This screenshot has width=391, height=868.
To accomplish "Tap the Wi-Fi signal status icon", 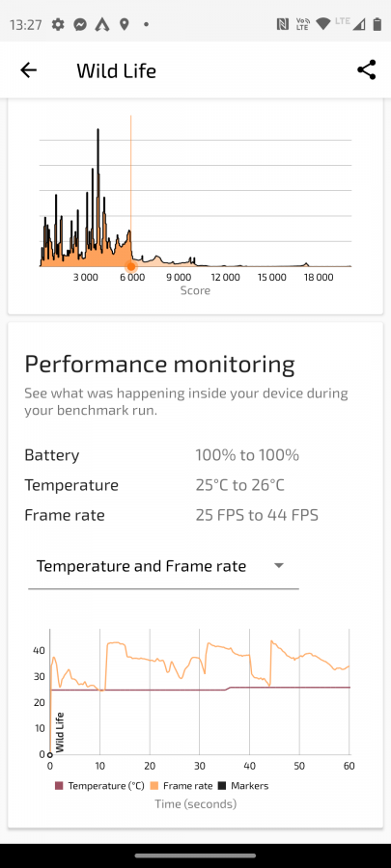I will (x=322, y=24).
